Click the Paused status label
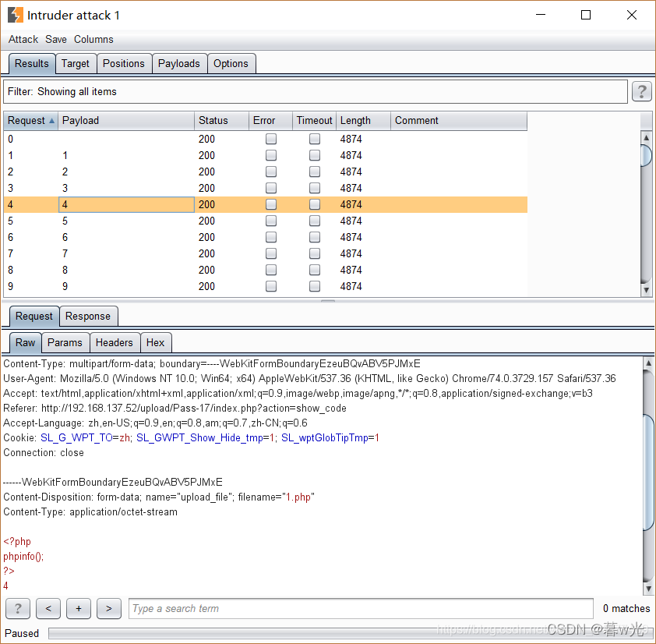656x644 pixels. coord(22,633)
